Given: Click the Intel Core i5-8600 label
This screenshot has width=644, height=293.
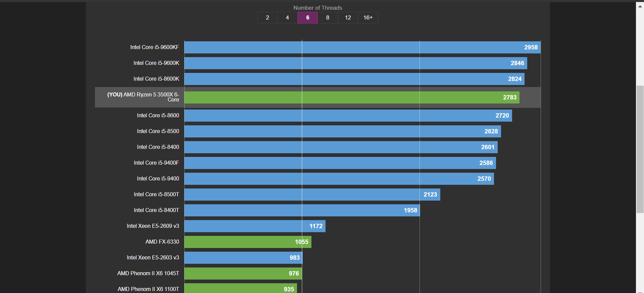Looking at the screenshot, I should [x=158, y=116].
